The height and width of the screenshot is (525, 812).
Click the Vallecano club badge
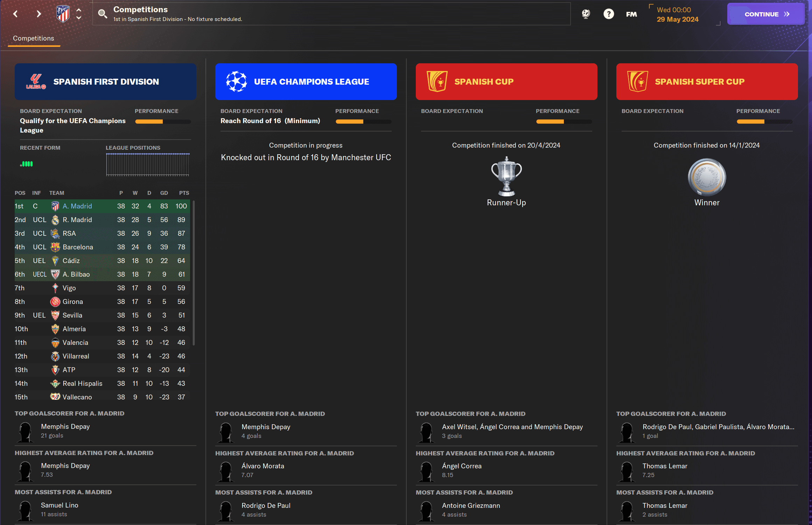(55, 397)
